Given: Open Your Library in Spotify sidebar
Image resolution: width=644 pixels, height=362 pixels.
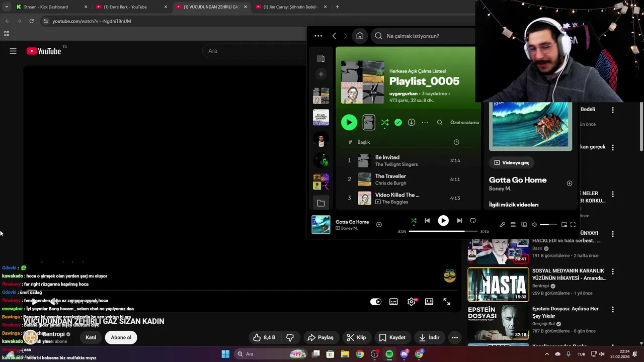Looking at the screenshot, I should 321,59.
